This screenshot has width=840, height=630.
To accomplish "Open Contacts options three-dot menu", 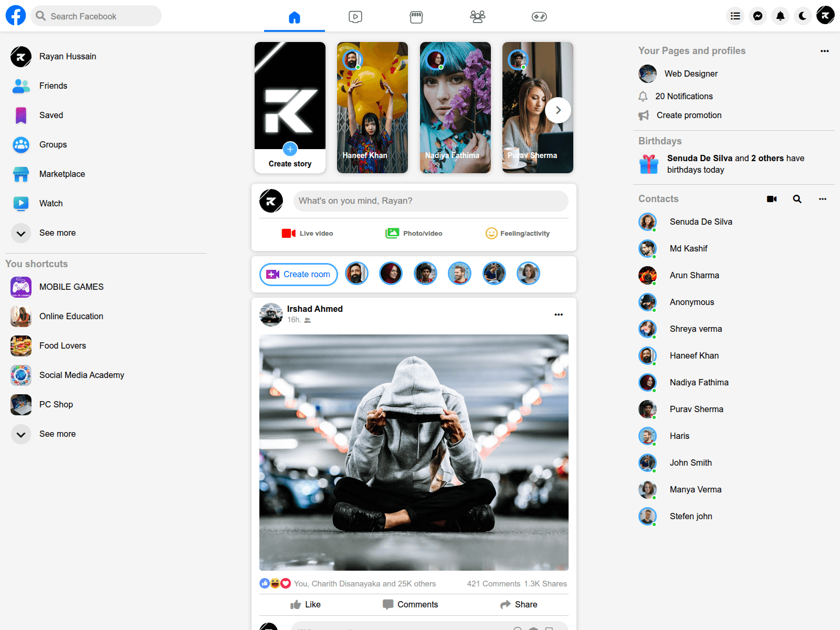I will [x=822, y=199].
